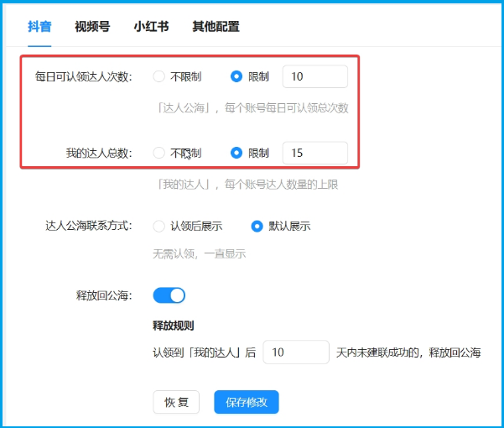
Task: Click the 每日可认领达人次数 label
Action: click(x=84, y=77)
